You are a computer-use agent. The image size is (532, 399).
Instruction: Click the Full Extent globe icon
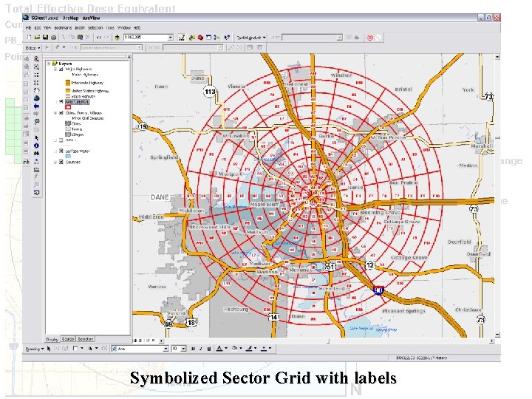(x=36, y=98)
